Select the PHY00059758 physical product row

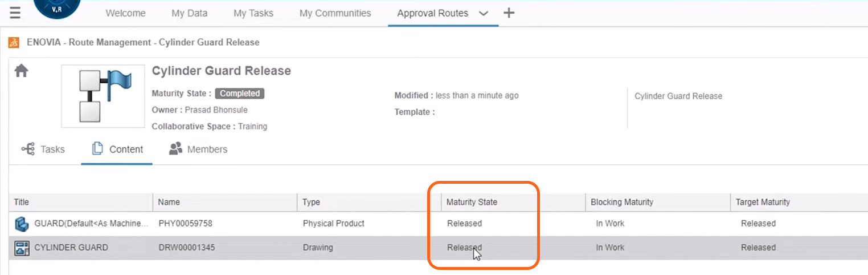click(x=185, y=224)
